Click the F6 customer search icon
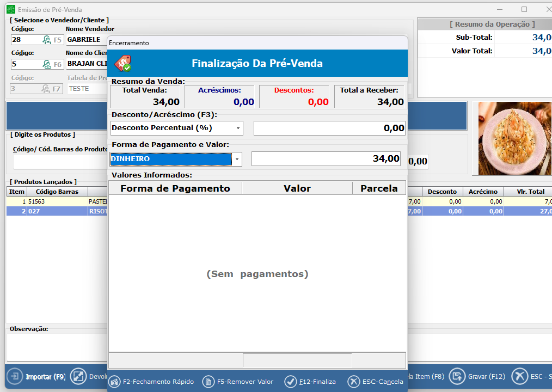The image size is (552, 392). click(47, 64)
